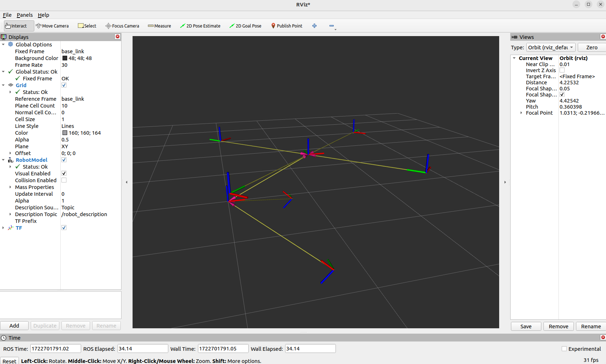Screen dimensions: 606x364
Task: Select the Publish Point tool
Action: (x=287, y=26)
